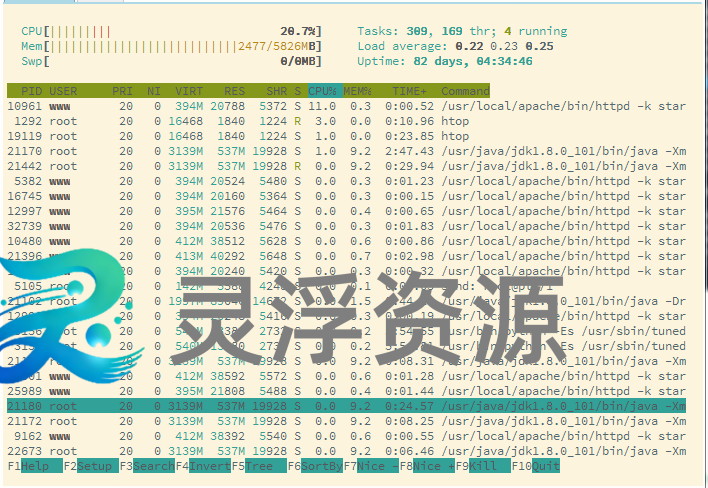This screenshot has height=488, width=708.
Task: Click F10 Quit to exit htop
Action: pos(536,466)
